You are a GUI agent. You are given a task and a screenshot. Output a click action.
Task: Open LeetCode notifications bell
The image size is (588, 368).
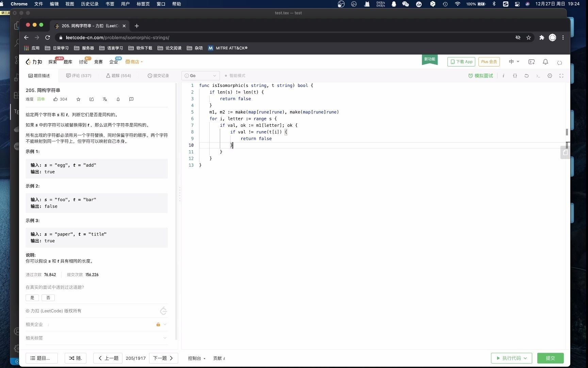coord(545,62)
